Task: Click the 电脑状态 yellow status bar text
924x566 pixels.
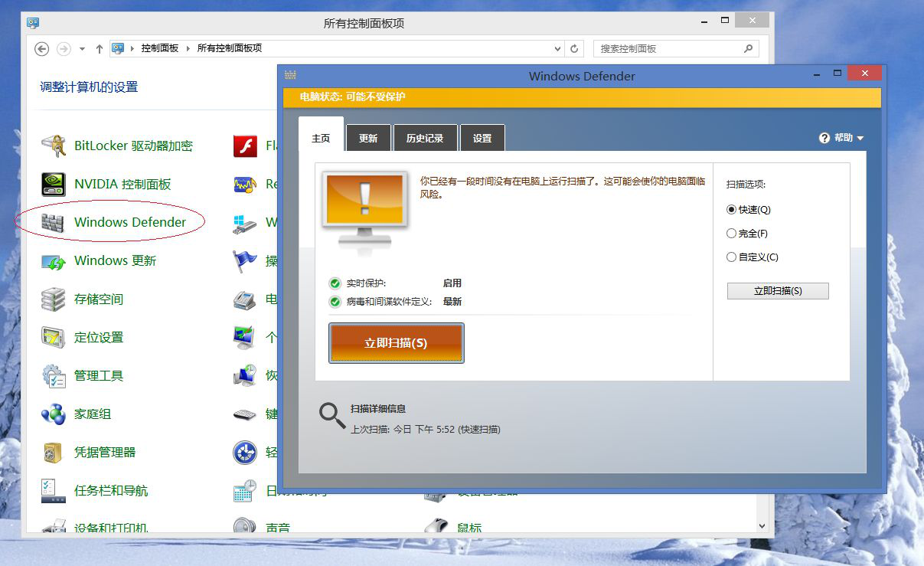Action: point(352,97)
